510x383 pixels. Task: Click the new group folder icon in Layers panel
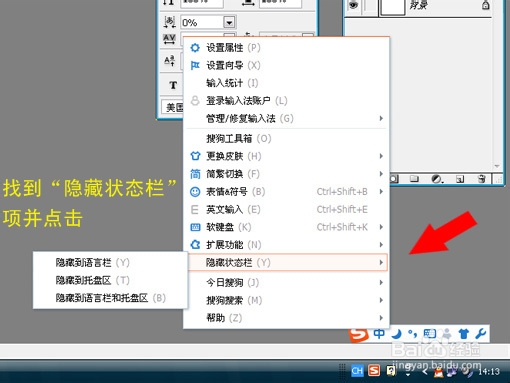pyautogui.click(x=414, y=179)
